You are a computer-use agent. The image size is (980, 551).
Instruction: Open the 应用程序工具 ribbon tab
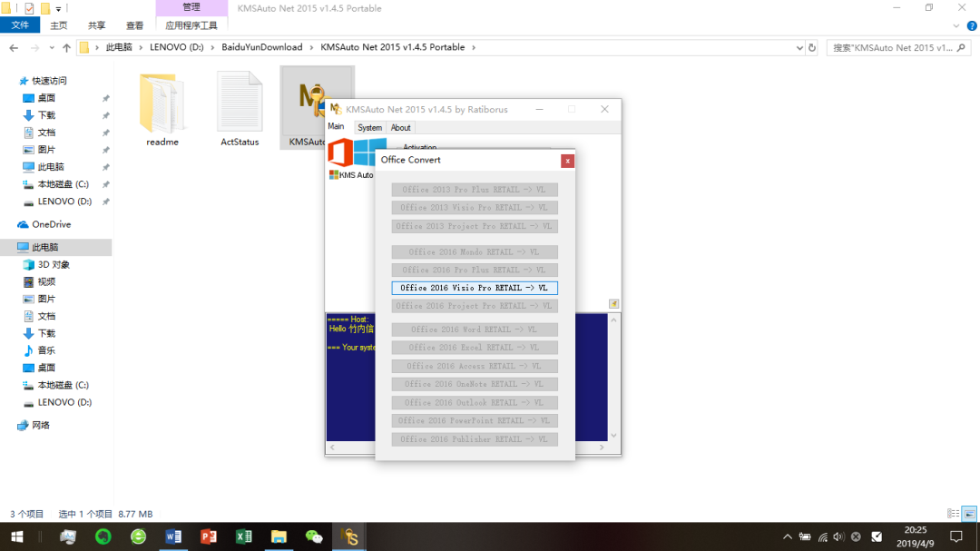click(191, 25)
